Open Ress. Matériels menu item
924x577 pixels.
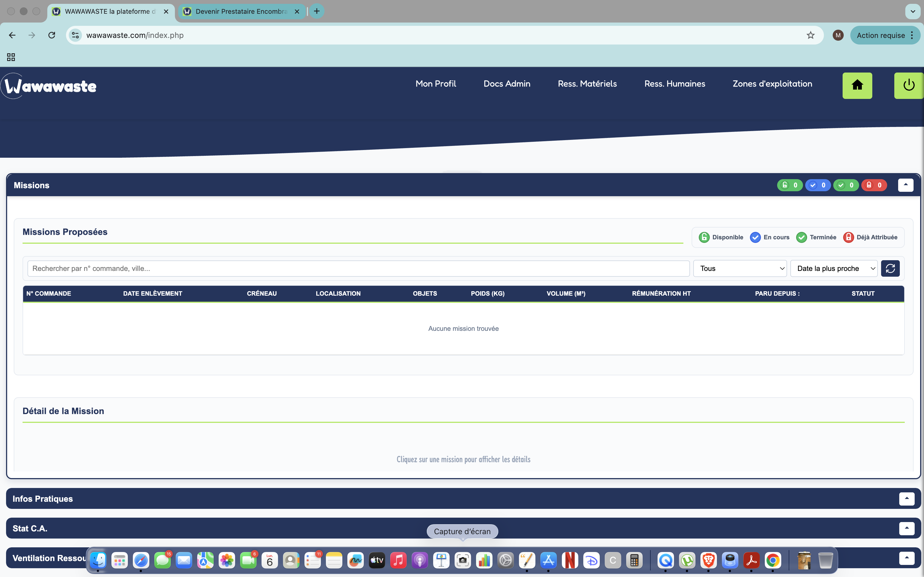point(587,84)
